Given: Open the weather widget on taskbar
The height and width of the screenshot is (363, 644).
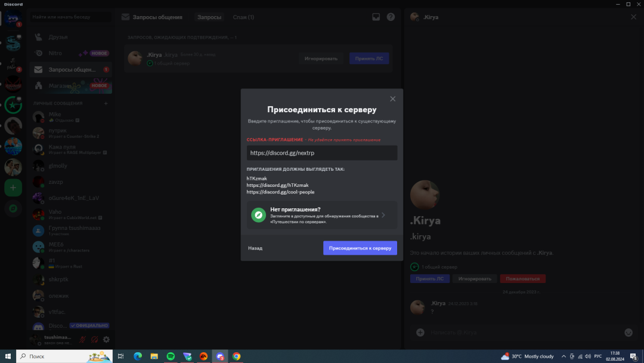Looking at the screenshot, I should (x=527, y=356).
